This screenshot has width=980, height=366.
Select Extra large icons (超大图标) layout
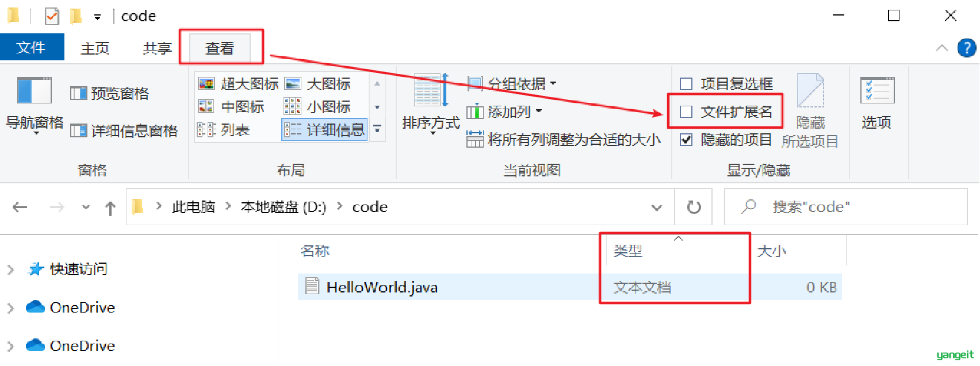click(238, 84)
